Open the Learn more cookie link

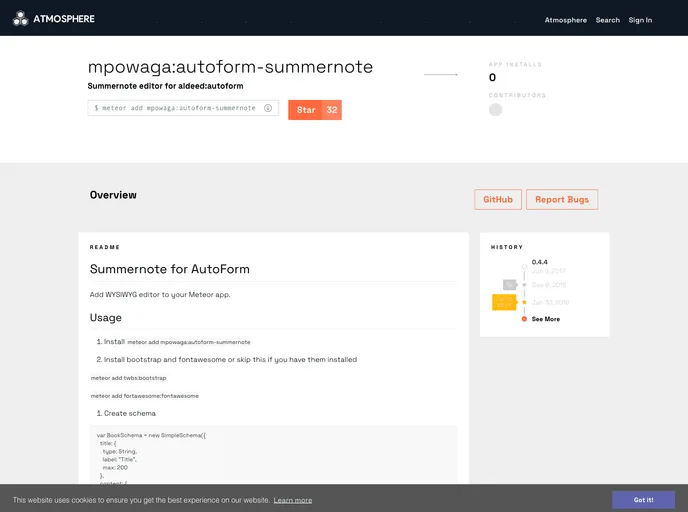pyautogui.click(x=293, y=500)
